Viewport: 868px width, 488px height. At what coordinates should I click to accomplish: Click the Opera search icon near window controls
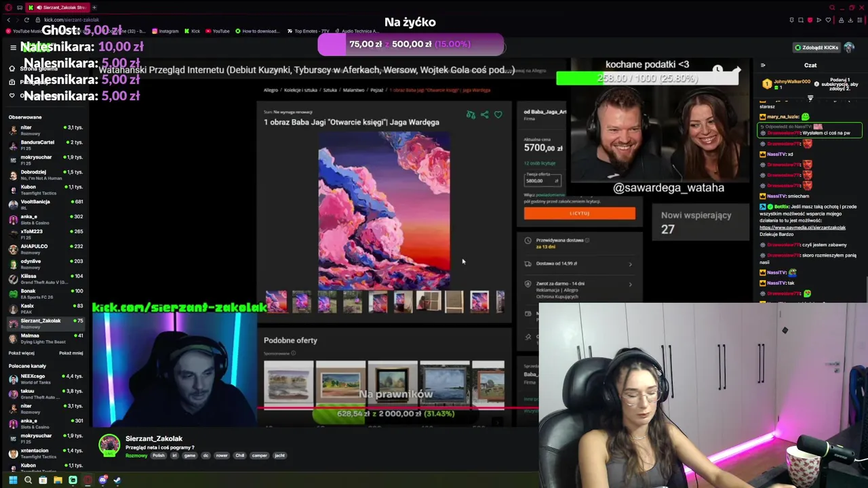coord(832,7)
